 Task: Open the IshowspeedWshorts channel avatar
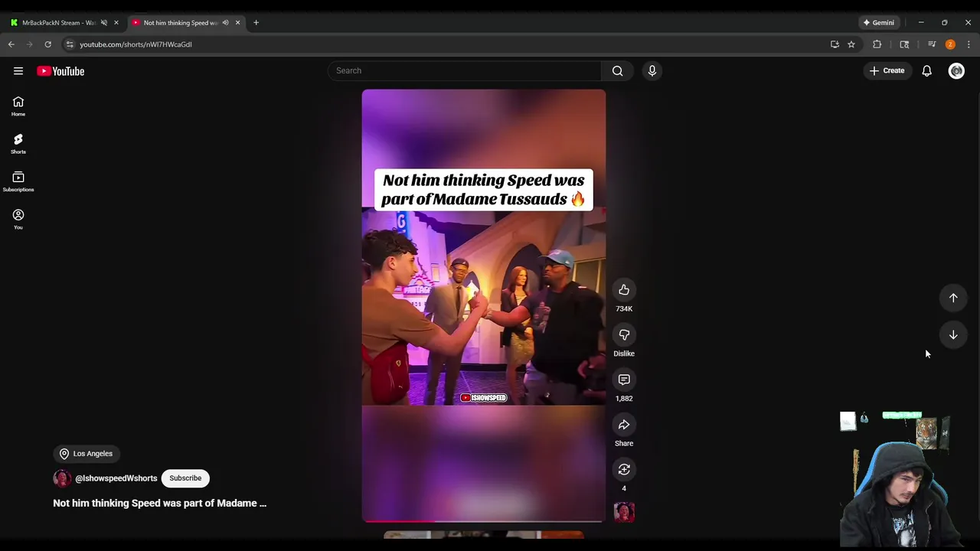(62, 478)
